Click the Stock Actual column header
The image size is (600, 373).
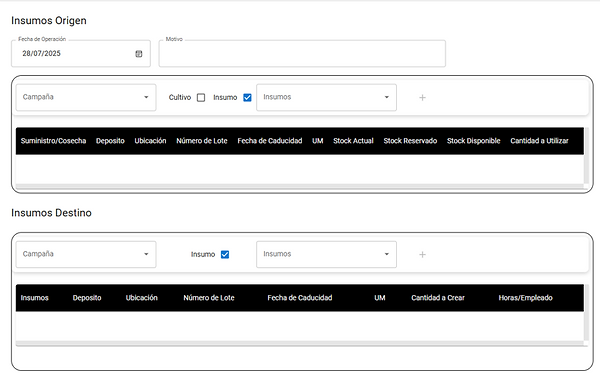353,141
